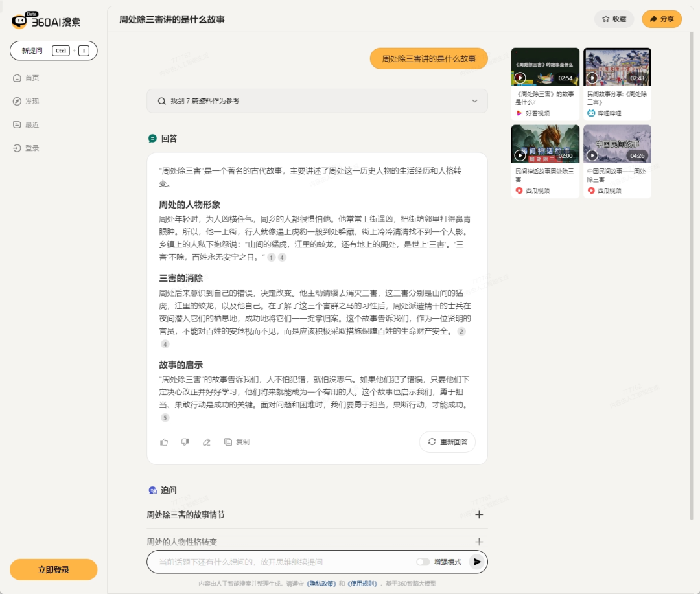The height and width of the screenshot is (594, 700).
Task: Click citation 1 after 周处的人物形象 paragraph
Action: (271, 258)
